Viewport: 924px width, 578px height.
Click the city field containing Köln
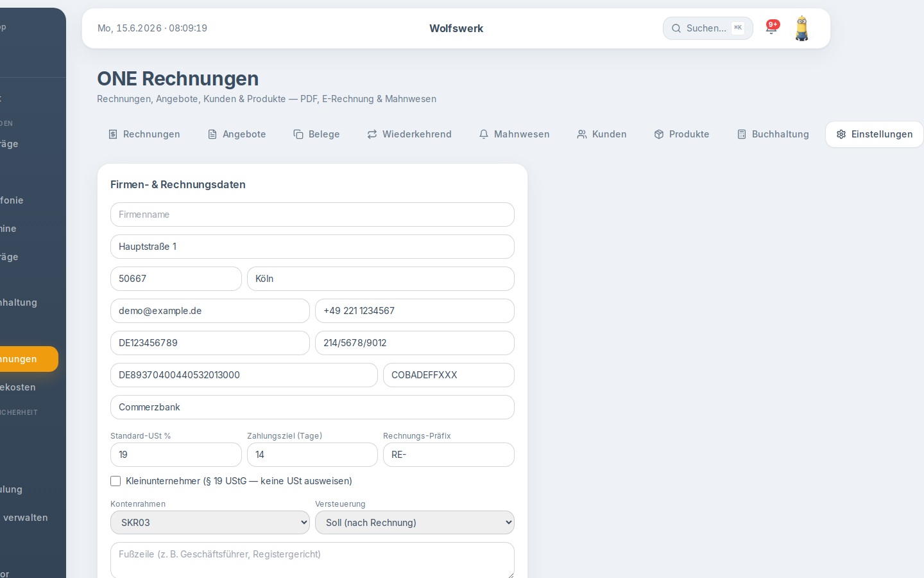coord(381,279)
